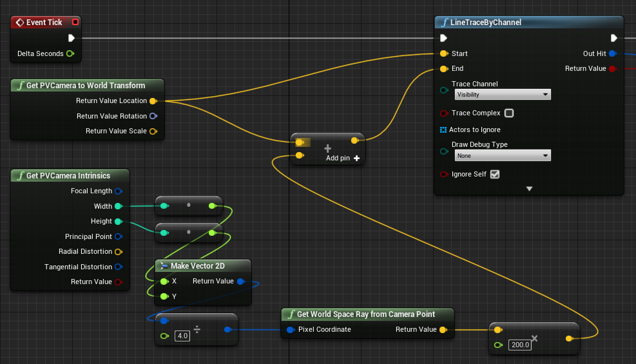This screenshot has width=636, height=364.
Task: Expand LineTraceByChannel advanced pins arrow
Action: point(529,189)
